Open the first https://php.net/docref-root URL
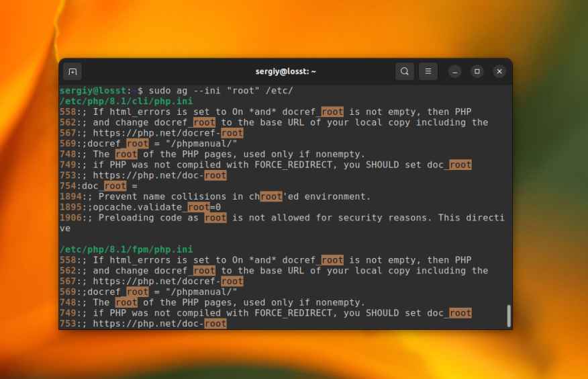Viewport: 588px width, 379px height. coord(168,133)
